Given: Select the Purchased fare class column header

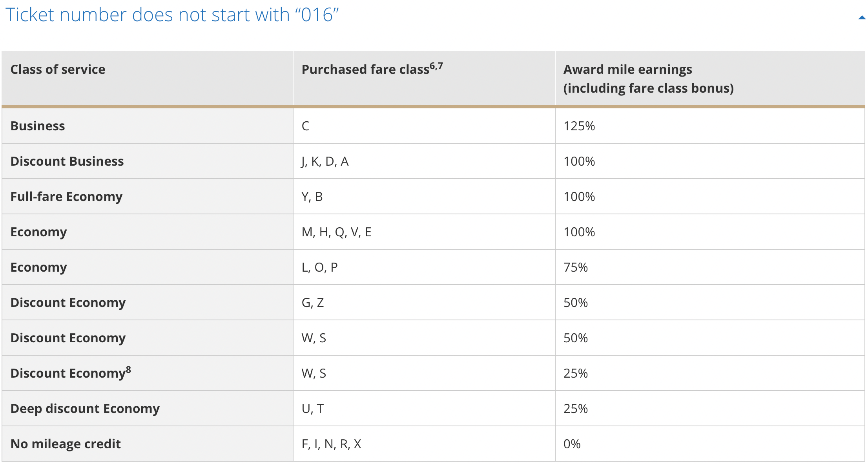Looking at the screenshot, I should click(x=365, y=69).
